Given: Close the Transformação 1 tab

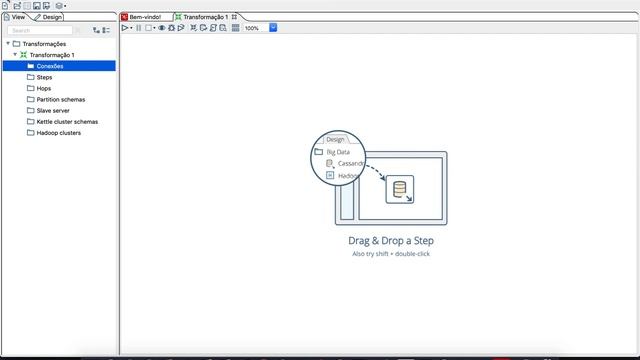Looking at the screenshot, I should [234, 17].
